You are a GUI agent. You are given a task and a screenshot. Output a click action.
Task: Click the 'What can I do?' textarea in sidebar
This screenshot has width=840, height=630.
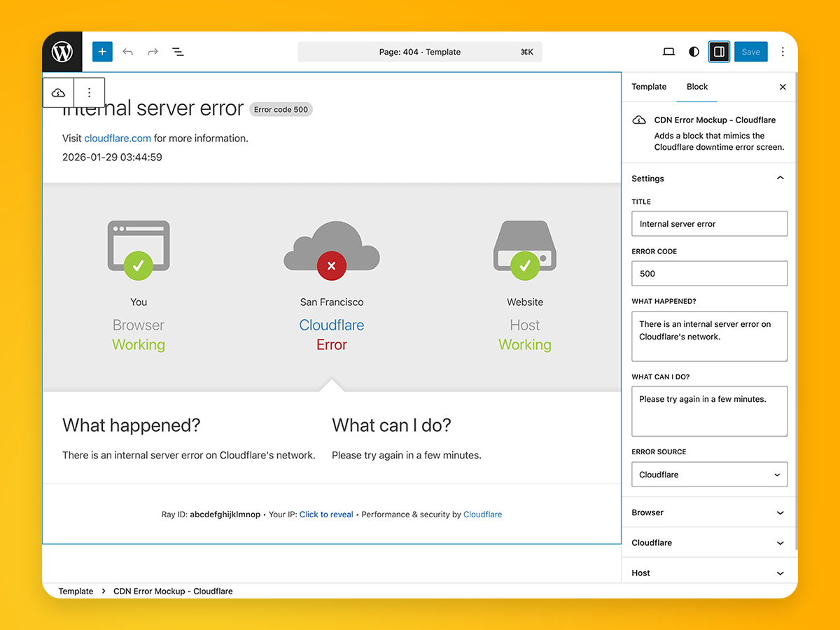710,412
